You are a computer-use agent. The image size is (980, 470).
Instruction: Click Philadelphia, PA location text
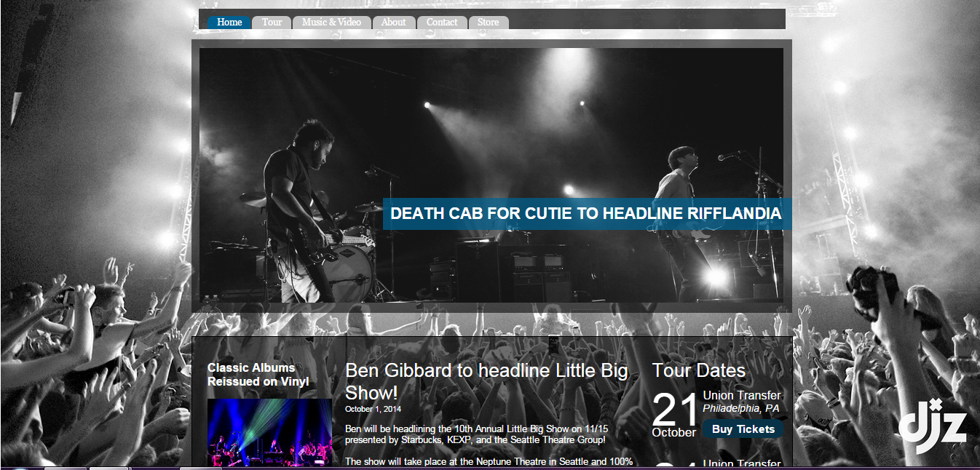click(740, 409)
